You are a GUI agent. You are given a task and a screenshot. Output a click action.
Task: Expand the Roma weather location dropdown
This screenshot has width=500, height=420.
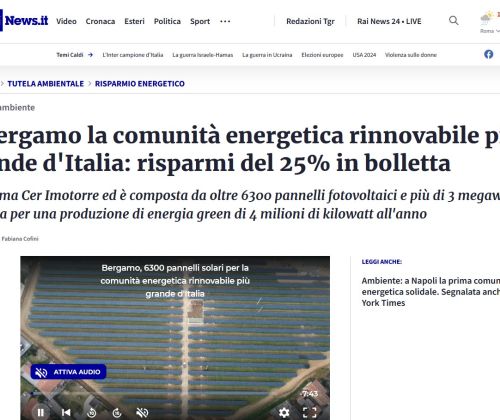490,31
